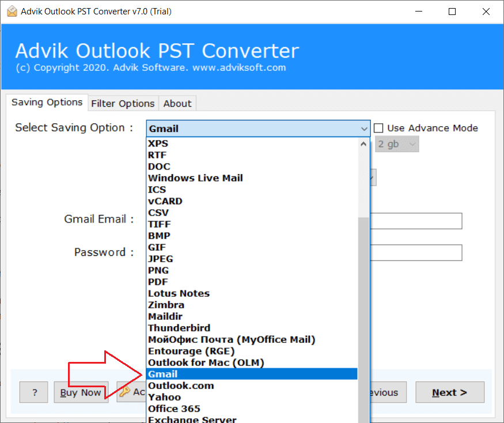Image resolution: width=504 pixels, height=423 pixels.
Task: Select Exchange Server option
Action: pyautogui.click(x=252, y=419)
